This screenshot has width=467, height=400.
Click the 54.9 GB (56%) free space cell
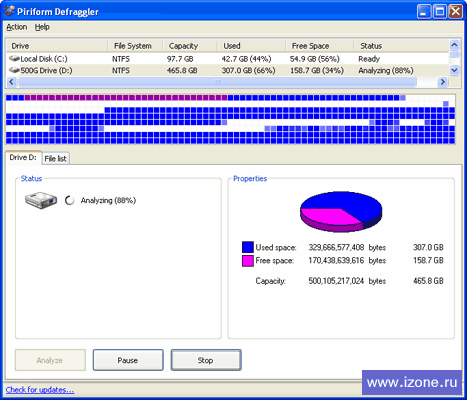[315, 59]
